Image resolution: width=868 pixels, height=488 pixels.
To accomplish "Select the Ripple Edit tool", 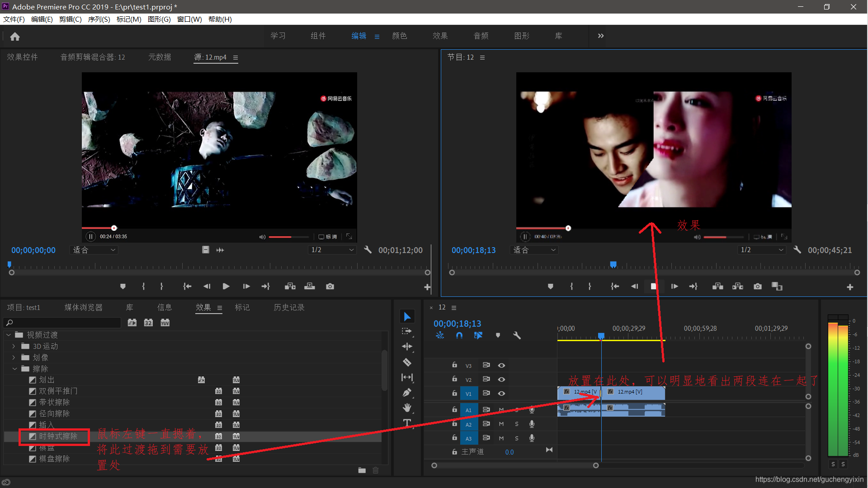I will (x=407, y=347).
